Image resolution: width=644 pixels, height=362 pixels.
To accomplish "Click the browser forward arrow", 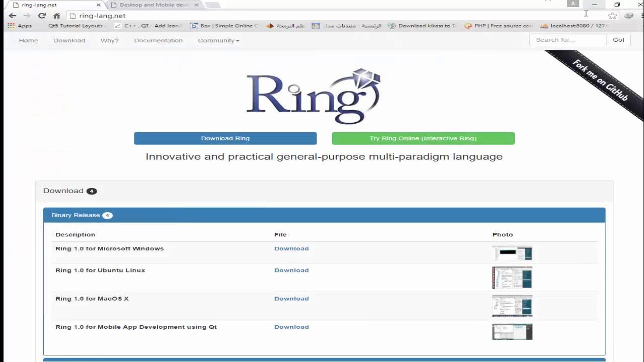I will (27, 16).
